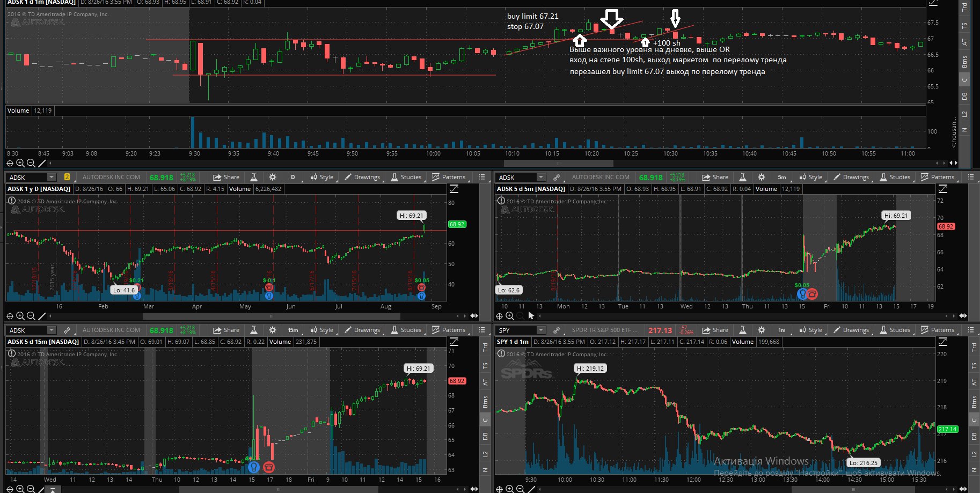Toggle TS side panel on top 1m chart
This screenshot has width=980, height=493.
coord(964,26)
